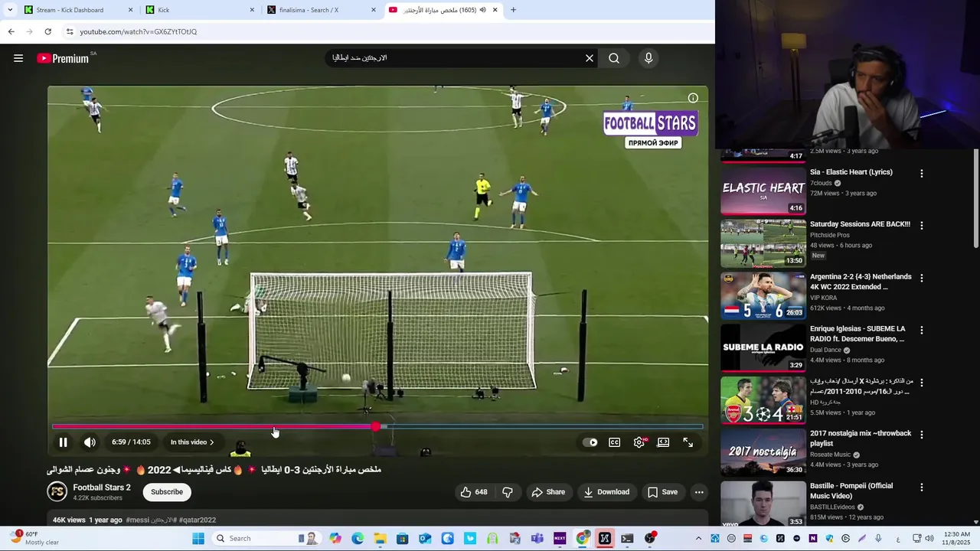Enter fullscreen mode in player

[688, 442]
